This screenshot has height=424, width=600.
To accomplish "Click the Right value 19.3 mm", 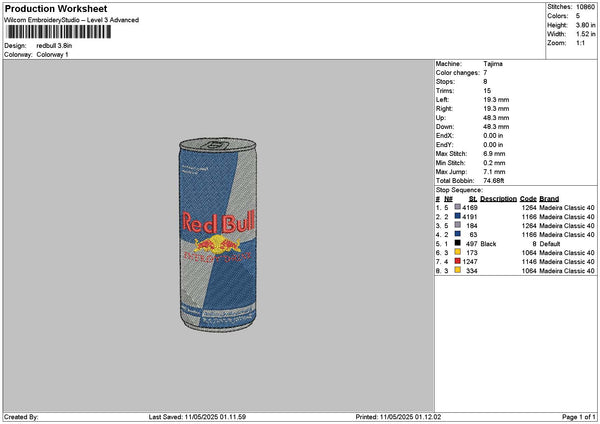I will 496,109.
